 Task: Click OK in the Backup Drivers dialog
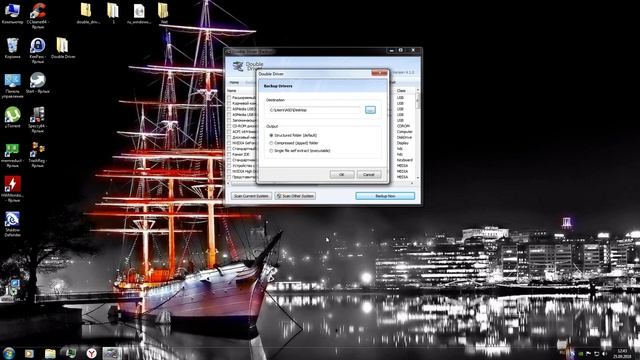click(342, 175)
